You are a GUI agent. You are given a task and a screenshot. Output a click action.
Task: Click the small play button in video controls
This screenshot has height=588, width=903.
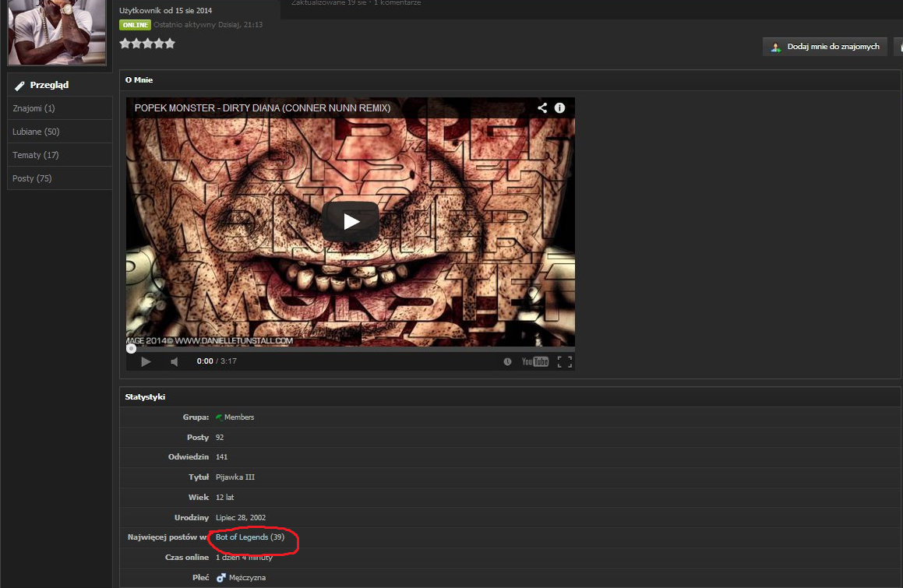point(146,361)
